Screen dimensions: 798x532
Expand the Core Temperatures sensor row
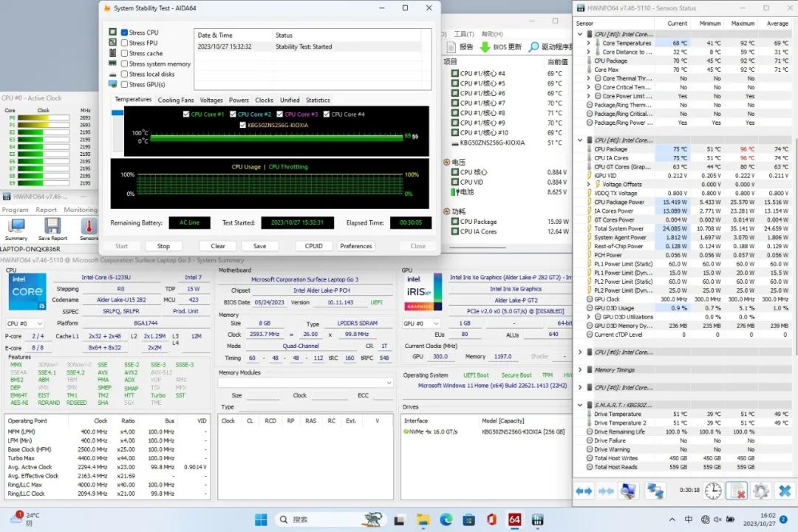[x=588, y=44]
